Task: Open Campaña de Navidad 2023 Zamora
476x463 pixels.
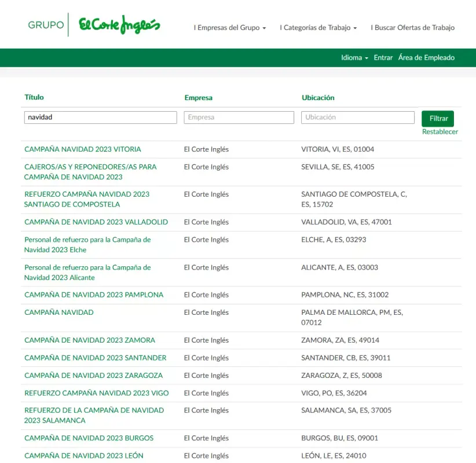Action: [x=90, y=340]
